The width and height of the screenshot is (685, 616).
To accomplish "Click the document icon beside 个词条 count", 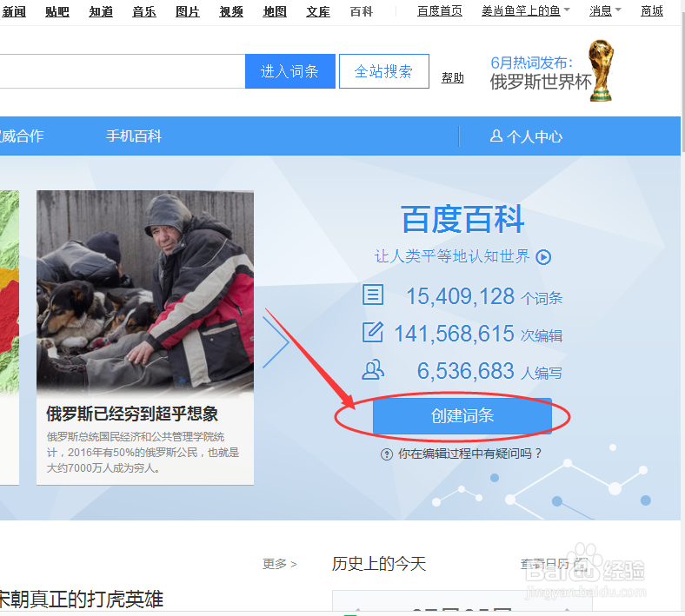I will tap(373, 295).
